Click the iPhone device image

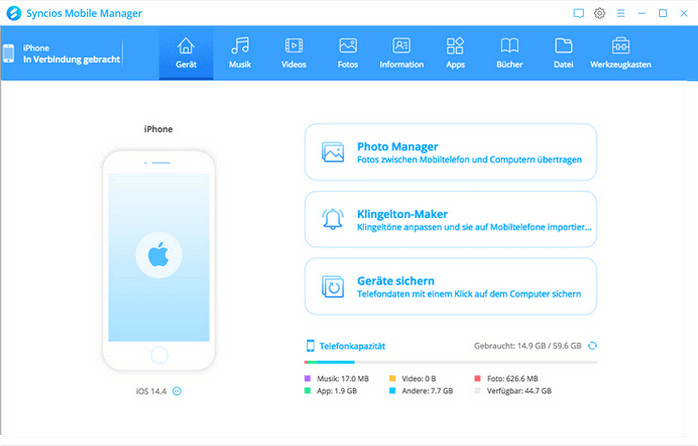[159, 260]
